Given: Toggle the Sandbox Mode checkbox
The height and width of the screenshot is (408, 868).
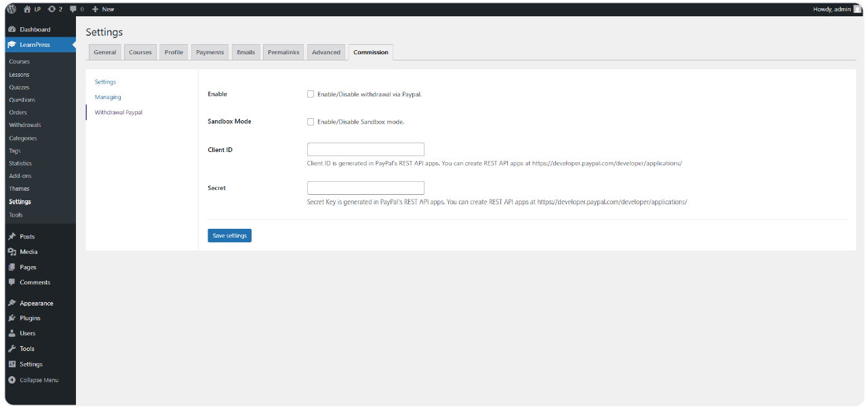Looking at the screenshot, I should [311, 122].
